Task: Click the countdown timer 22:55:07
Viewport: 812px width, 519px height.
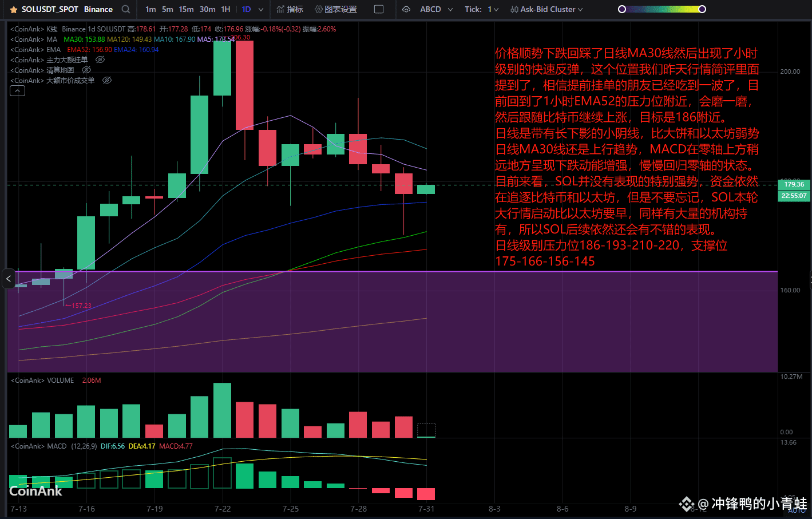Action: [x=794, y=196]
